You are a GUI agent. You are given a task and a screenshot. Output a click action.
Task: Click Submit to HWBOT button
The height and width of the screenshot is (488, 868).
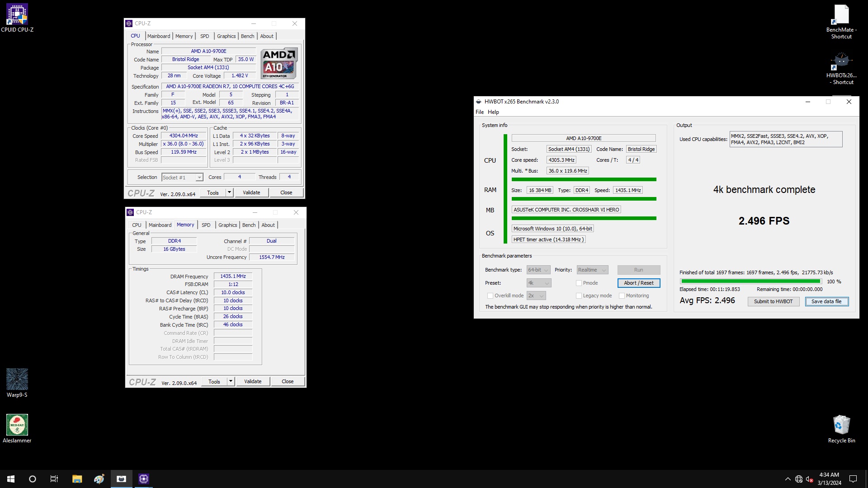773,301
